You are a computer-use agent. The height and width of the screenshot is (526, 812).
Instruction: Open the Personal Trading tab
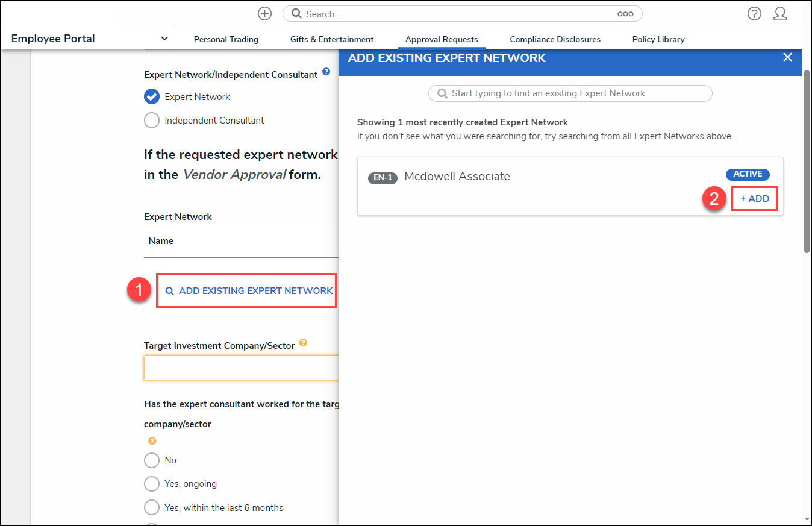point(226,39)
